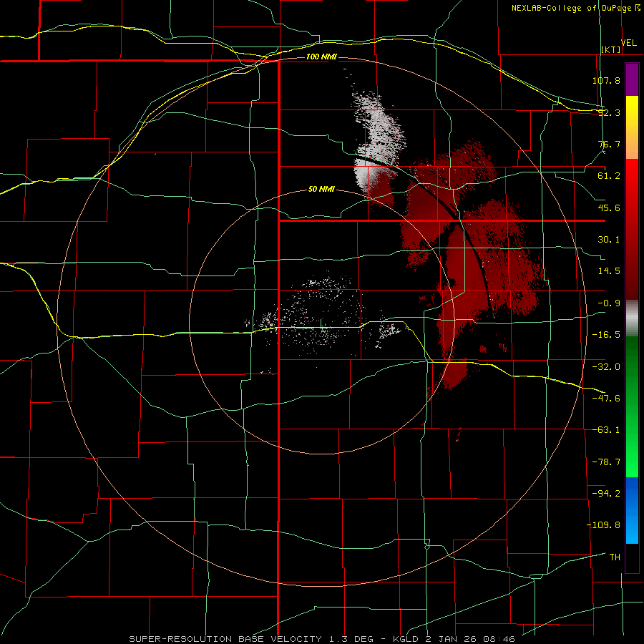Pick the green segment of the color bar
Image resolution: width=644 pixels, height=644 pixels.
tap(632, 406)
